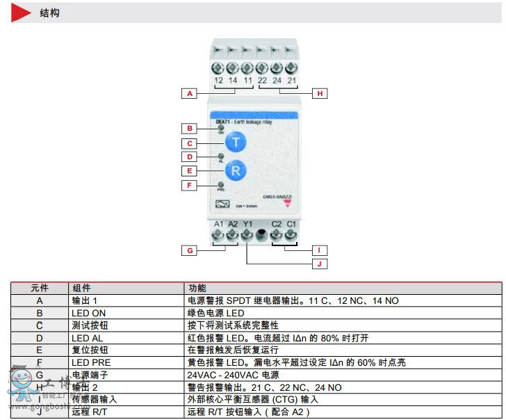506x420 pixels.
Task: Click the PRE LED indicator on the relay
Action: [x=221, y=185]
